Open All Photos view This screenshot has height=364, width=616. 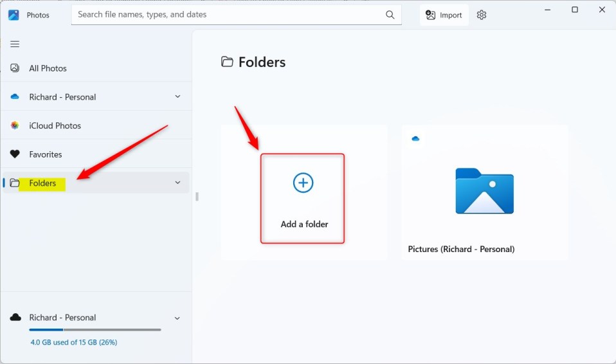96,68
